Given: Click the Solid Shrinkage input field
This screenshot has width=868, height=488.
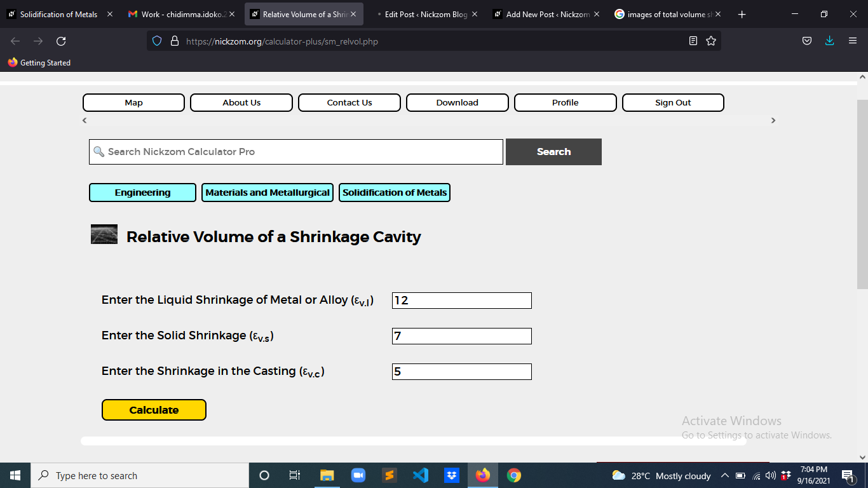Looking at the screenshot, I should (x=462, y=336).
